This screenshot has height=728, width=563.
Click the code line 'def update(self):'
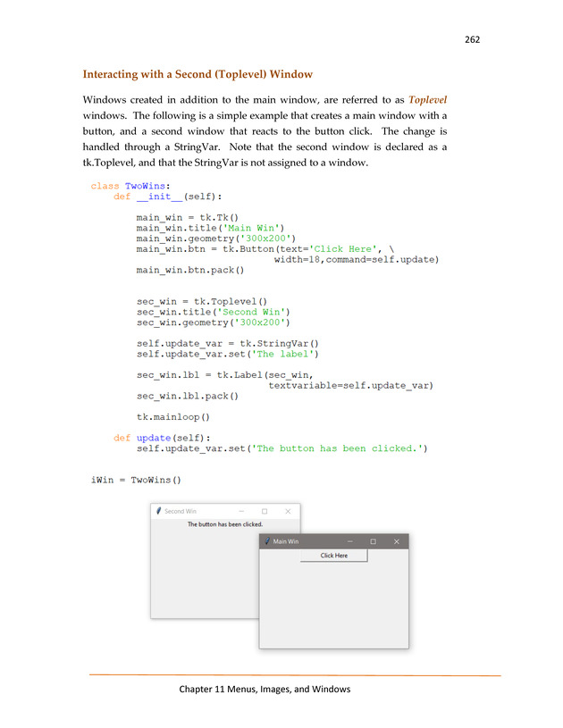click(162, 438)
